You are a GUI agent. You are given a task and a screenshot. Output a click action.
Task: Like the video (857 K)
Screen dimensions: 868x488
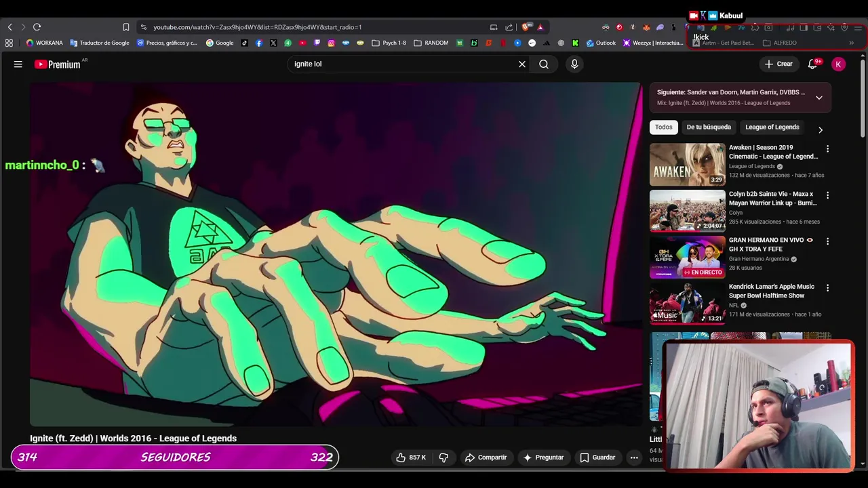tap(411, 457)
